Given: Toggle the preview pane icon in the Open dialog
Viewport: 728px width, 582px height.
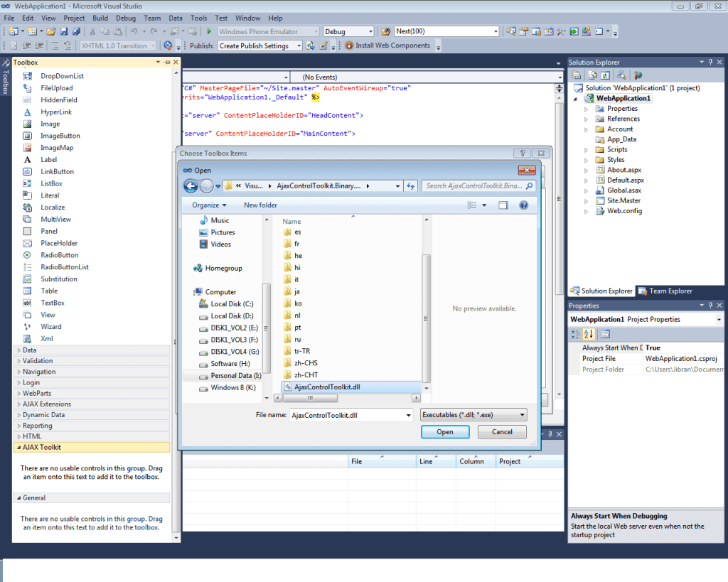Looking at the screenshot, I should pos(503,205).
